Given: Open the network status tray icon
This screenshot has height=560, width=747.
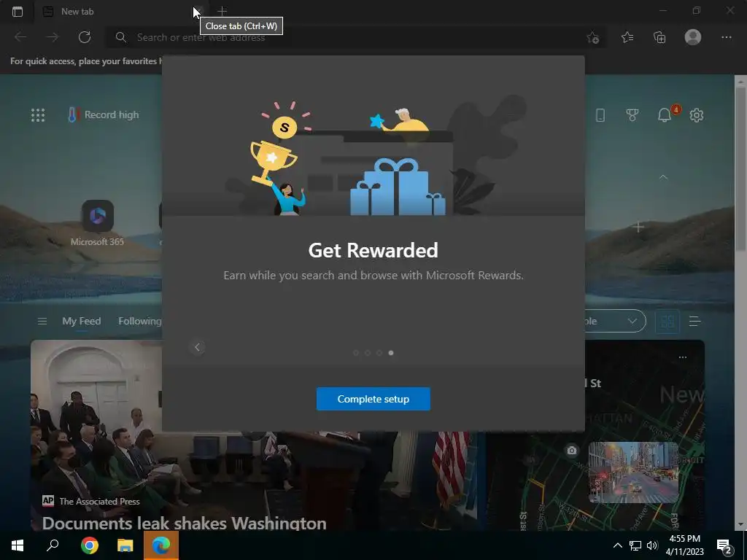Looking at the screenshot, I should click(635, 545).
